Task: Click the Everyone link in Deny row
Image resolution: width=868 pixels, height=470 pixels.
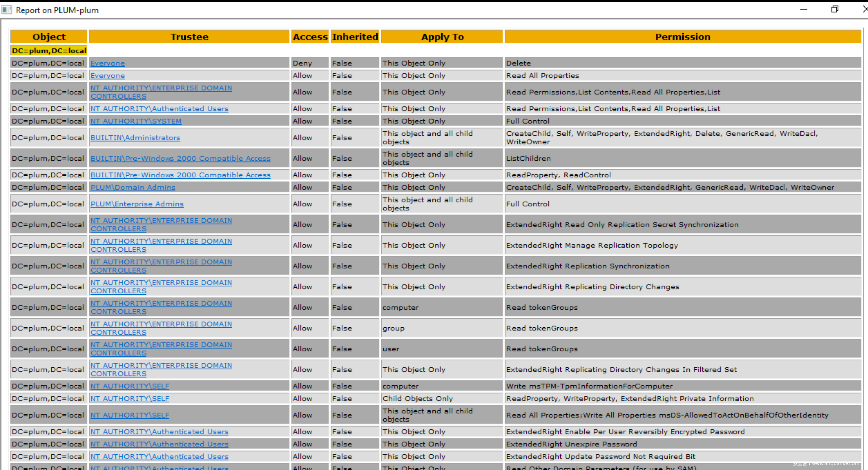Action: click(x=108, y=63)
